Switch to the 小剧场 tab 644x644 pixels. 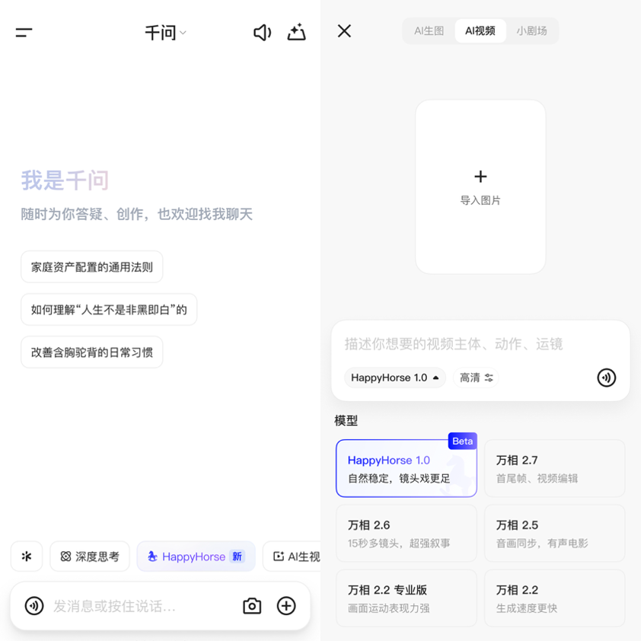531,31
